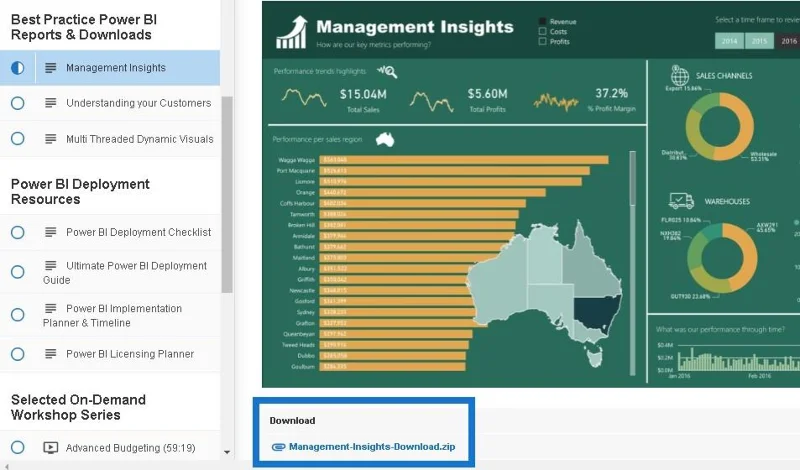Click completion circle for Ultimate Deployment Guide
Image resolution: width=800 pixels, height=470 pixels.
[17, 272]
